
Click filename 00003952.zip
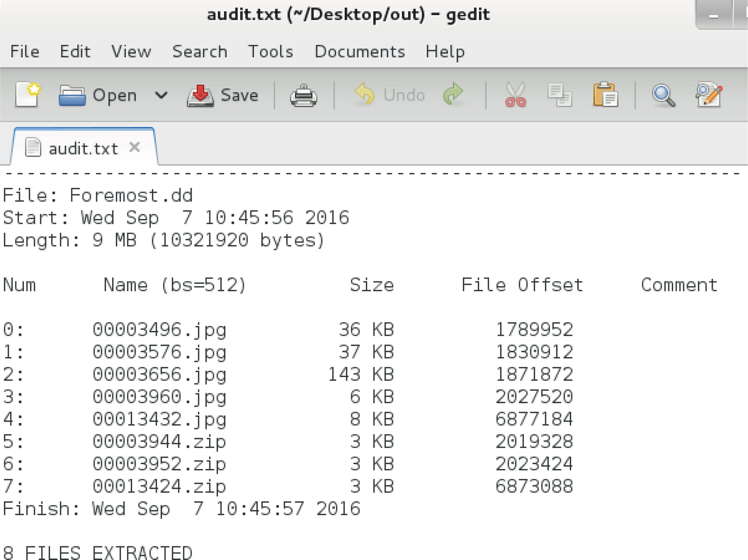pyautogui.click(x=159, y=464)
